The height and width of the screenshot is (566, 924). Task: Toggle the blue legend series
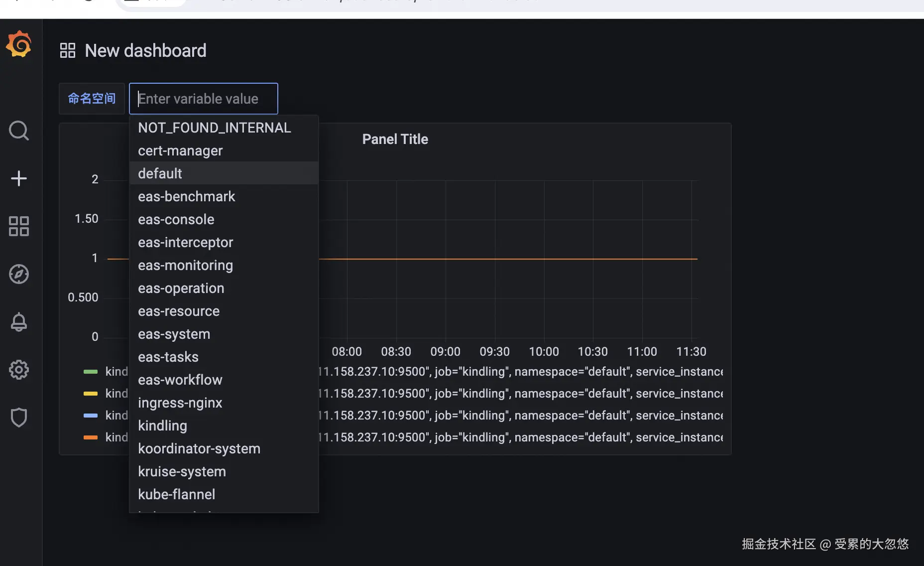[91, 416]
